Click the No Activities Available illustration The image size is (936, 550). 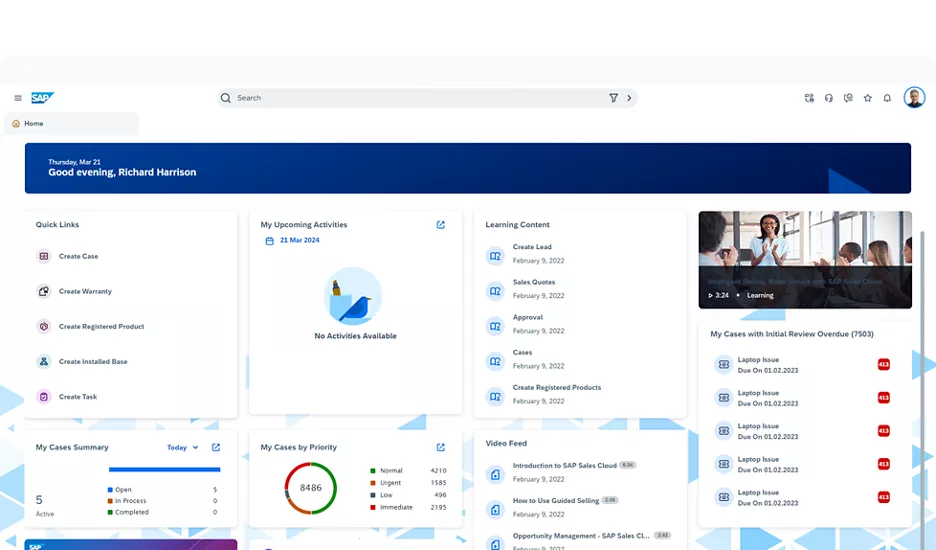tap(353, 296)
